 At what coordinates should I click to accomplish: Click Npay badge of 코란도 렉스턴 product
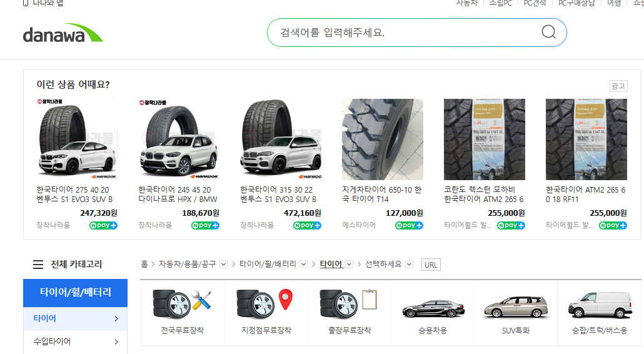(511, 225)
